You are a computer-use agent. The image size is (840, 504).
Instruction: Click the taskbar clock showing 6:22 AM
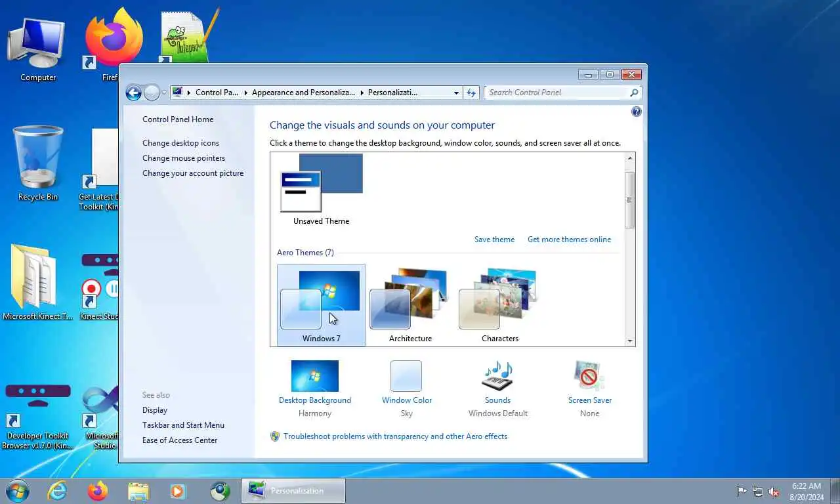807,492
